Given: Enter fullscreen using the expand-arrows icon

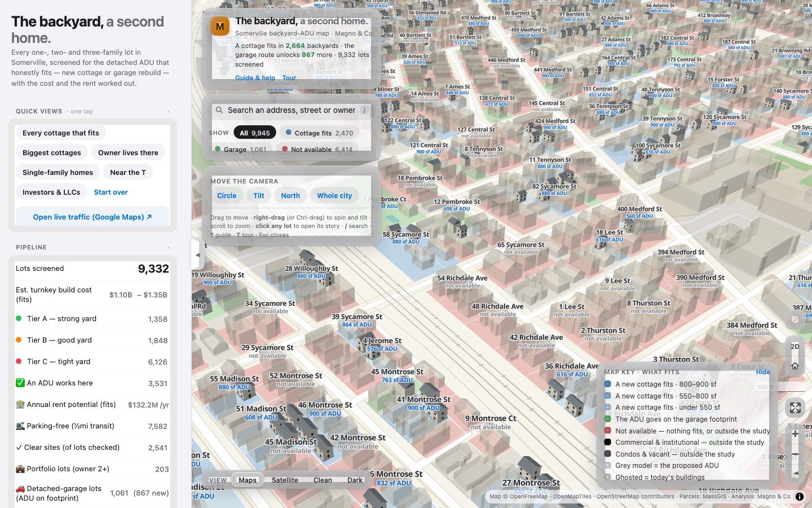Looking at the screenshot, I should (x=795, y=408).
